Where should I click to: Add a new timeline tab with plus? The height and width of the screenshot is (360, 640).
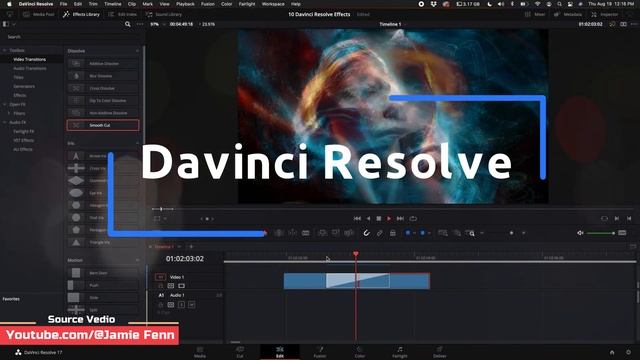point(191,247)
